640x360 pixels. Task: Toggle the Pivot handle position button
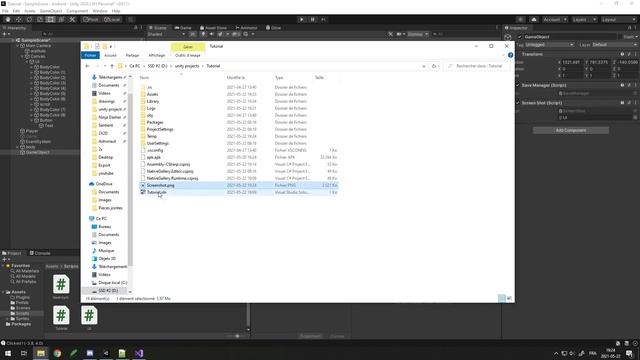(x=91, y=19)
